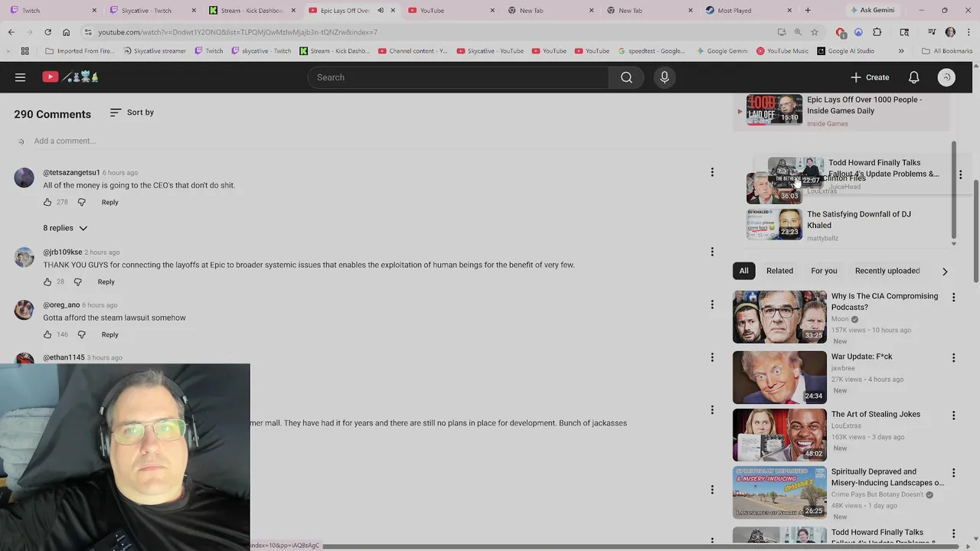Go back in browser history
The image size is (980, 551).
pyautogui.click(x=11, y=32)
